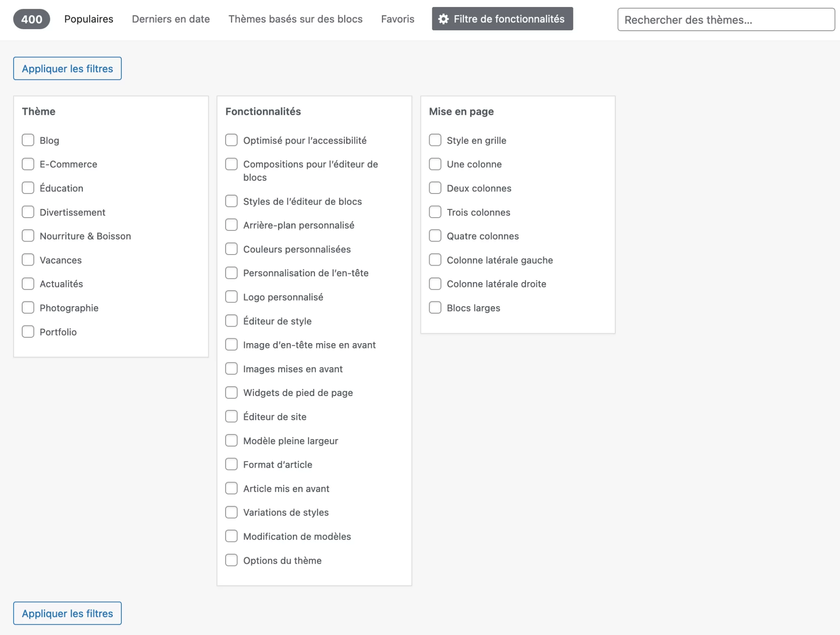Click the bottom Appliquer les filtres button
This screenshot has height=635, width=840.
pyautogui.click(x=67, y=613)
